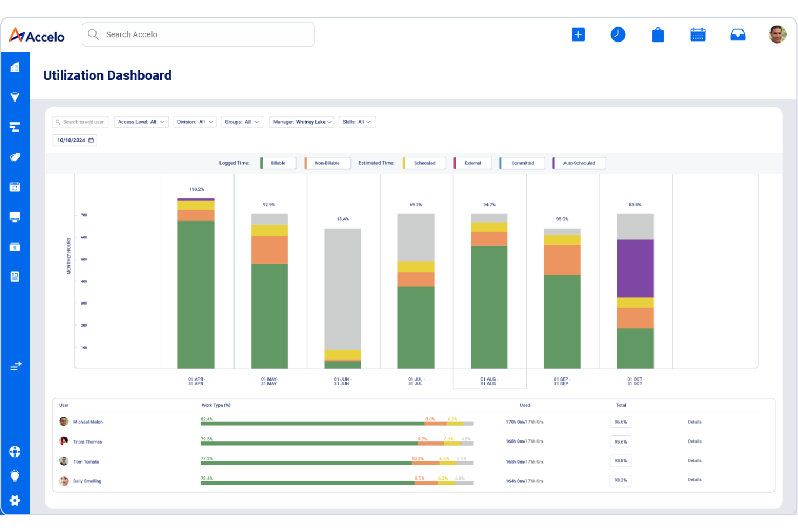
Task: Open the tasks clipboard icon in header
Action: (658, 34)
